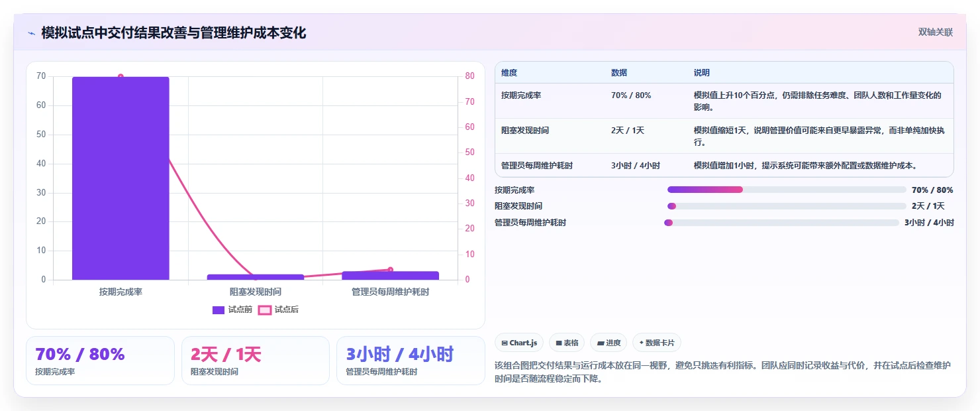The width and height of the screenshot is (980, 411).
Task: Click the 进度 chip icon
Action: pyautogui.click(x=601, y=343)
